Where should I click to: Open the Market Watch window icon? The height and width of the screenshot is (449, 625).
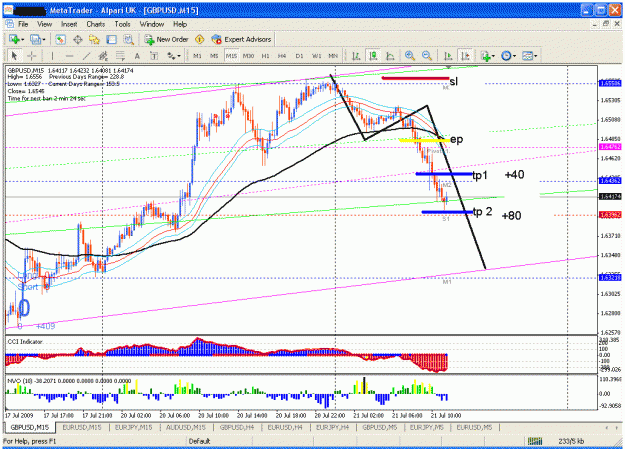pyautogui.click(x=61, y=39)
